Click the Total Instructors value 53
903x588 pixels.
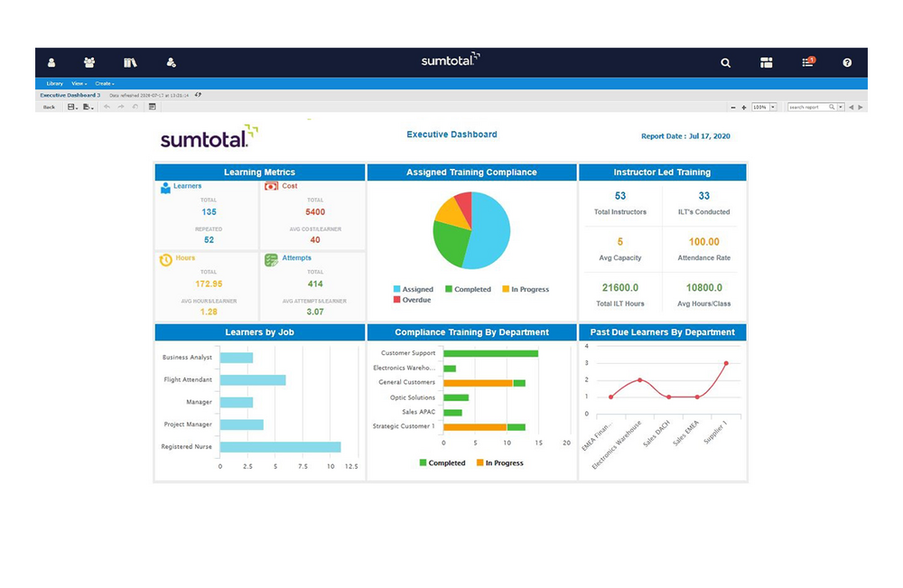[620, 196]
